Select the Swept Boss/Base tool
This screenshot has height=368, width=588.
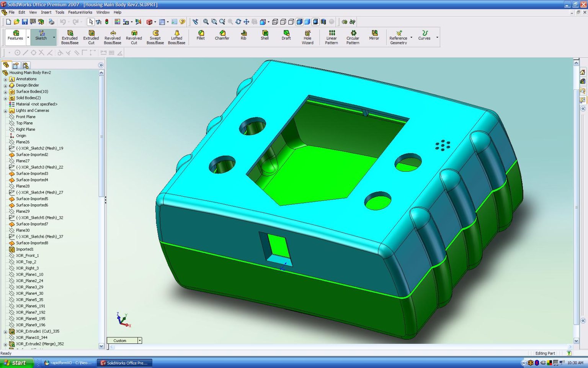pos(155,37)
